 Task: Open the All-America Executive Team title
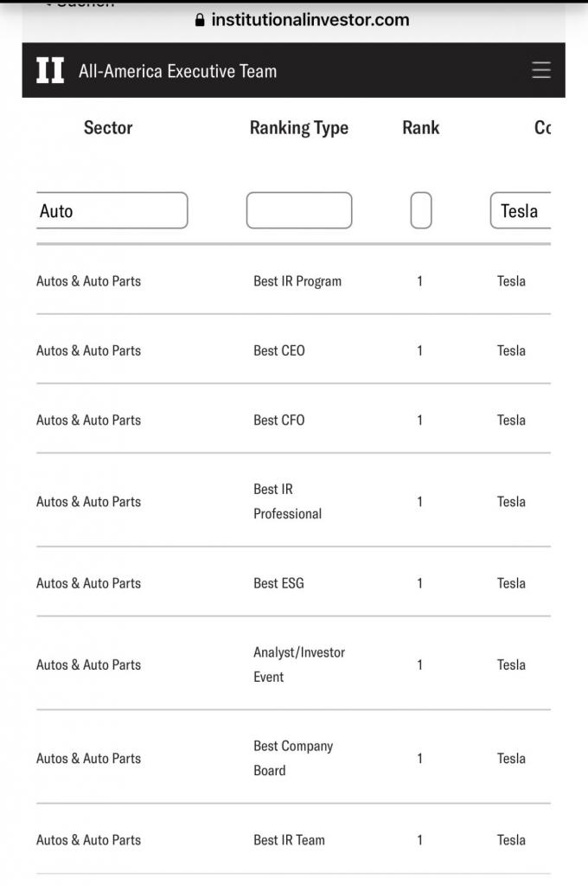pos(177,71)
